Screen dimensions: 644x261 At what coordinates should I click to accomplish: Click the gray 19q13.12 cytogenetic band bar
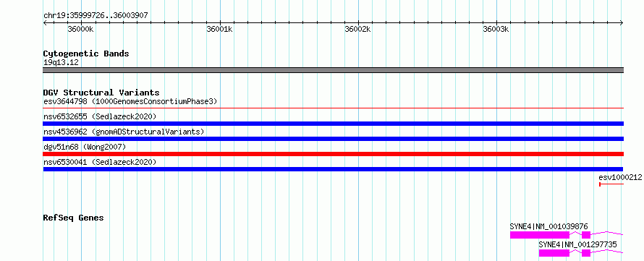coord(334,70)
